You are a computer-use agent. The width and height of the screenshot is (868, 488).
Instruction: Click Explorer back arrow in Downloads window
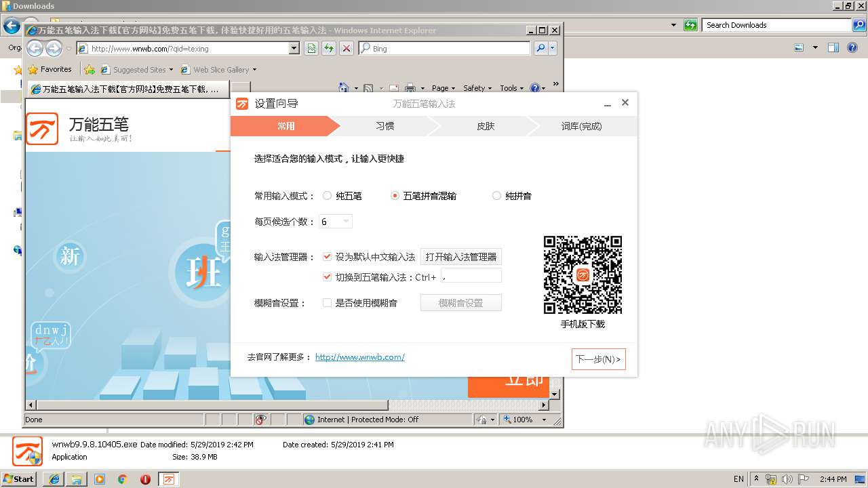(x=11, y=26)
